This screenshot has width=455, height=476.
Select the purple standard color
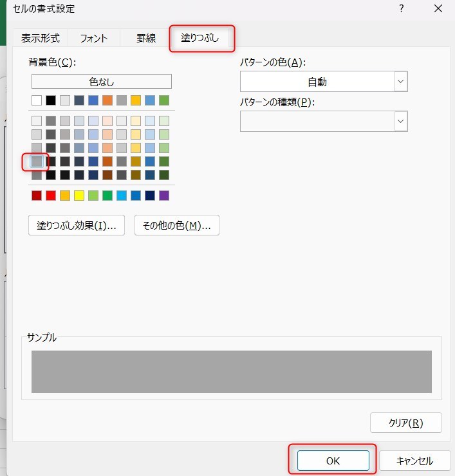[x=164, y=196]
